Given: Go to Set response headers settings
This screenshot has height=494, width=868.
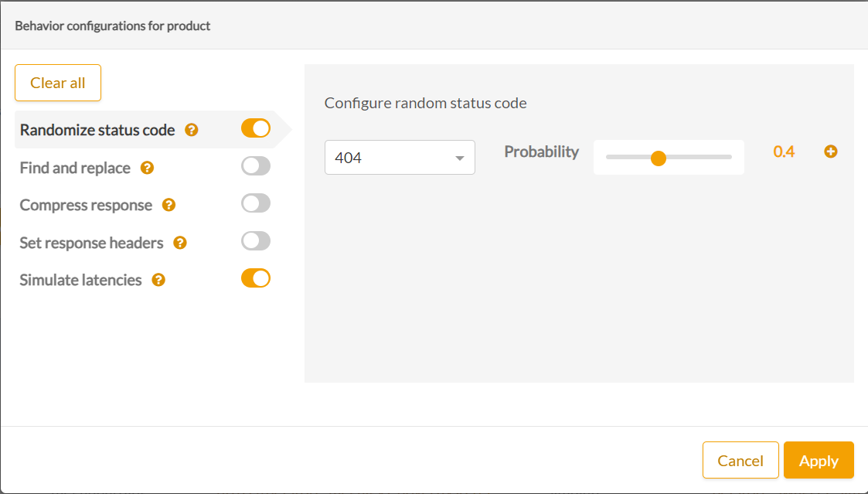Looking at the screenshot, I should (91, 243).
